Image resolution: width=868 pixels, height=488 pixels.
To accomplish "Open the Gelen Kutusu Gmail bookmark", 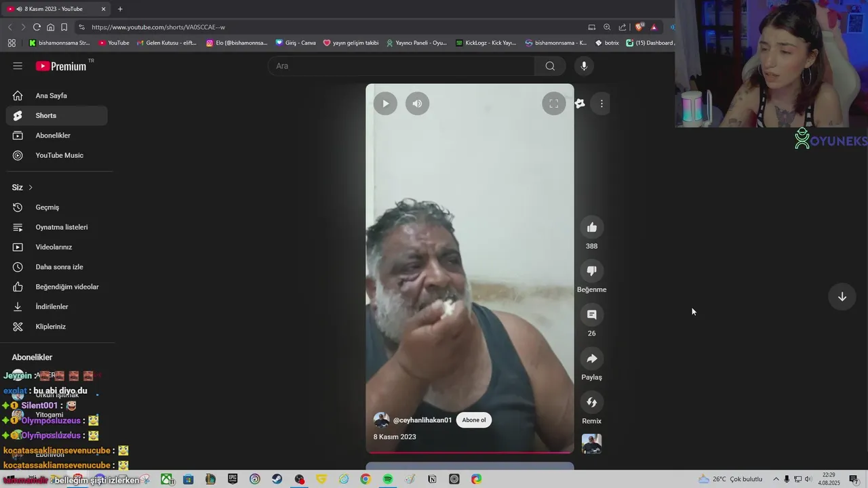I will pyautogui.click(x=167, y=43).
